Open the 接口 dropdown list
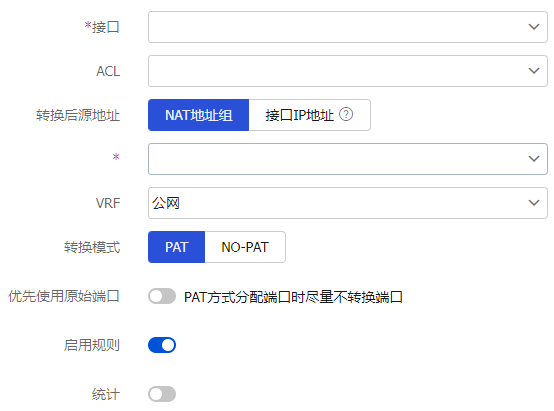 348,27
